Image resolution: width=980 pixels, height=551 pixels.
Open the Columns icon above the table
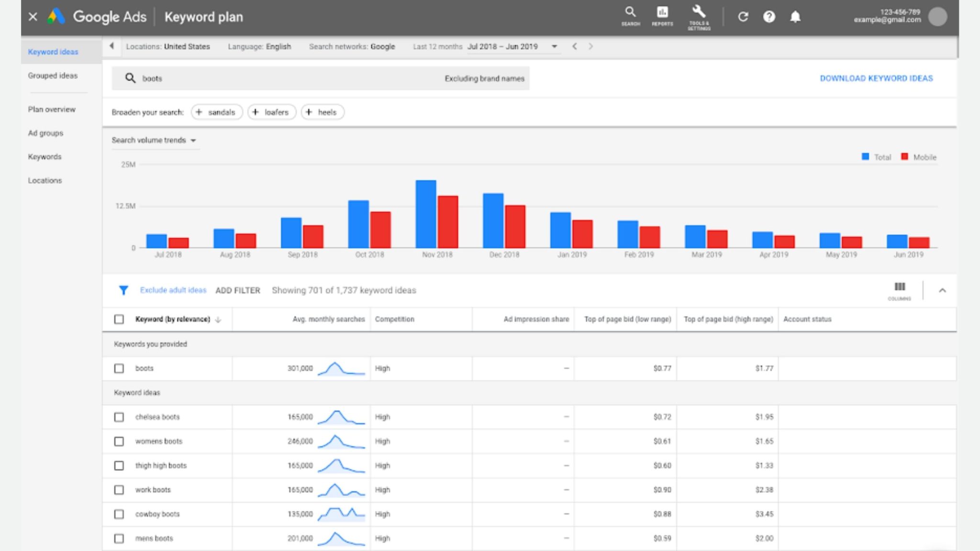coord(899,287)
